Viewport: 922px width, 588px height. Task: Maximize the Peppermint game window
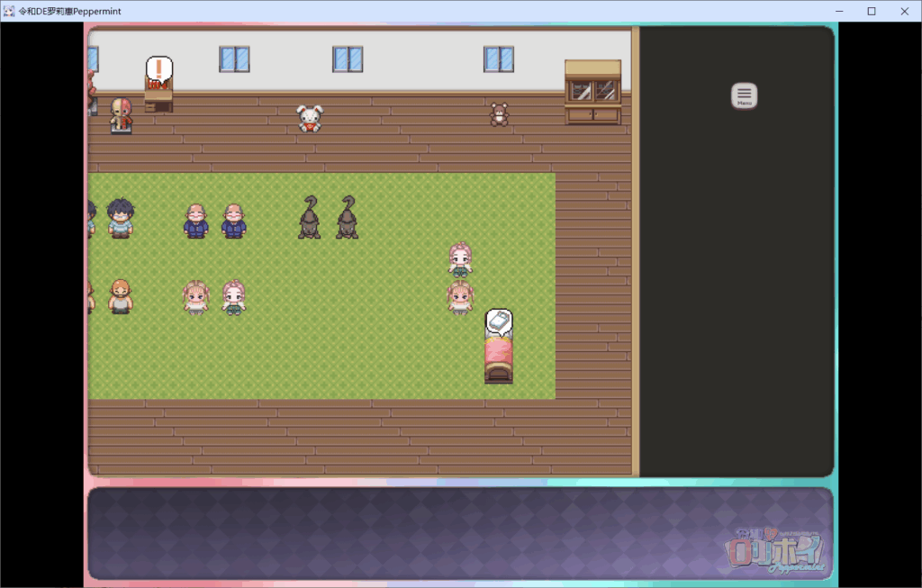[x=872, y=11]
